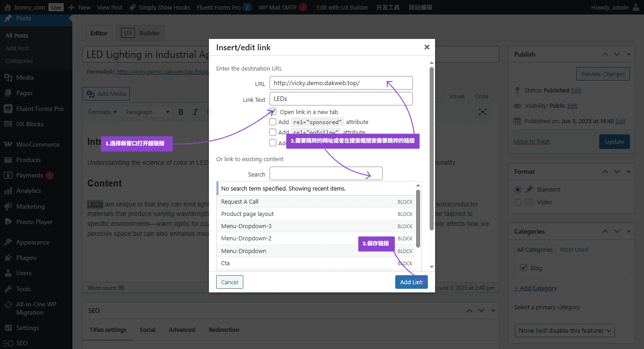Select the Video format radio button
This screenshot has height=349, width=644.
tap(518, 202)
